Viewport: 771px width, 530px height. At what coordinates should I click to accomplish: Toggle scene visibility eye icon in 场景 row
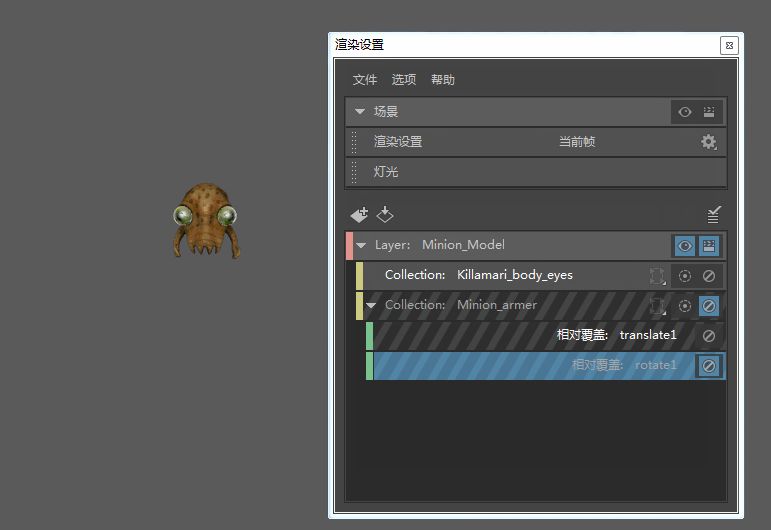[684, 112]
